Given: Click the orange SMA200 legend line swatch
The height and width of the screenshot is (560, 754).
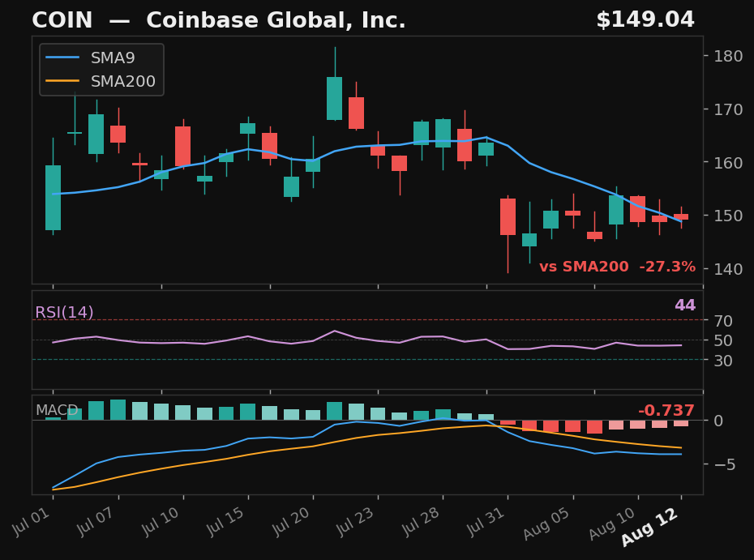Looking at the screenshot, I should point(62,81).
